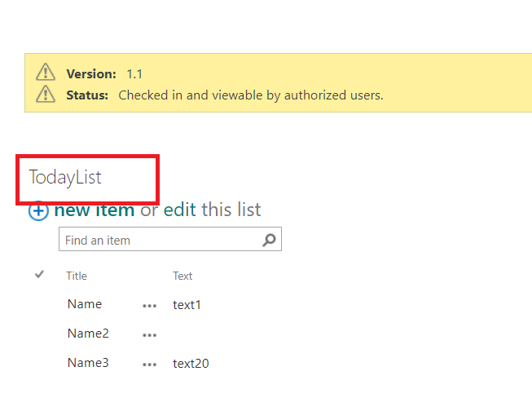Open the ellipsis menu for Name2
532x411 pixels.
[x=149, y=334]
